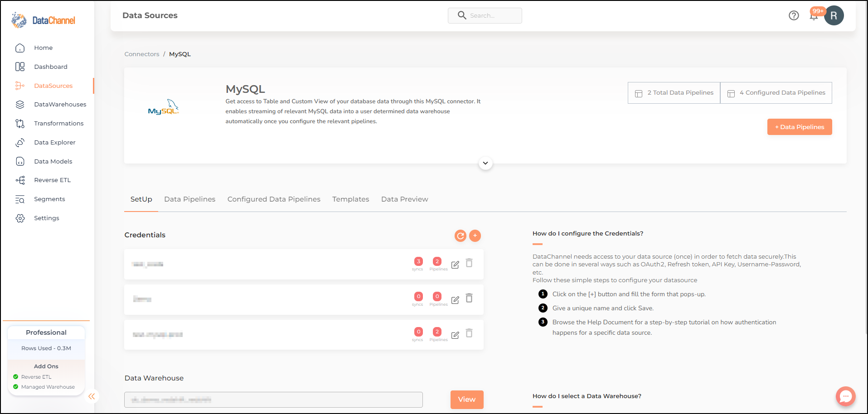
Task: Switch to the Templates tab
Action: (350, 199)
